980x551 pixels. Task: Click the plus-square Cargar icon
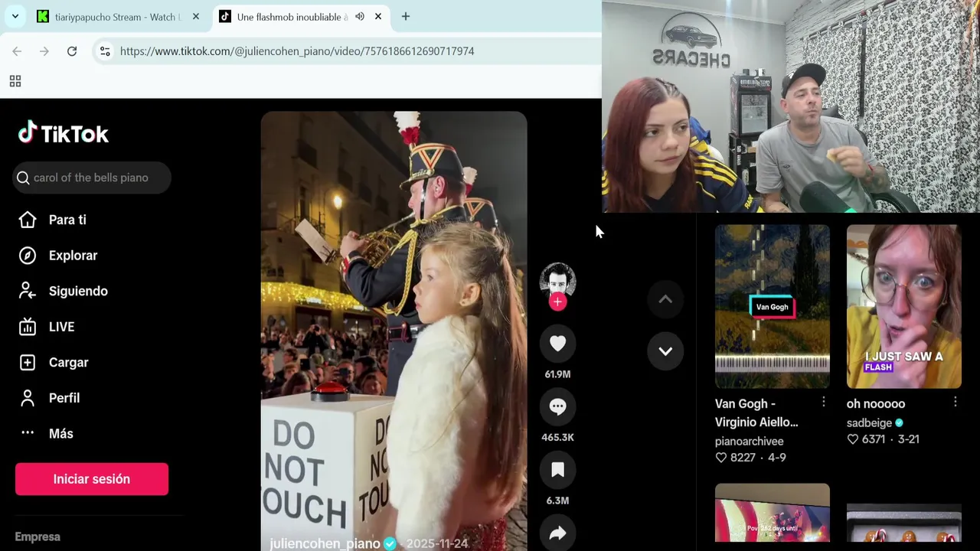point(28,362)
